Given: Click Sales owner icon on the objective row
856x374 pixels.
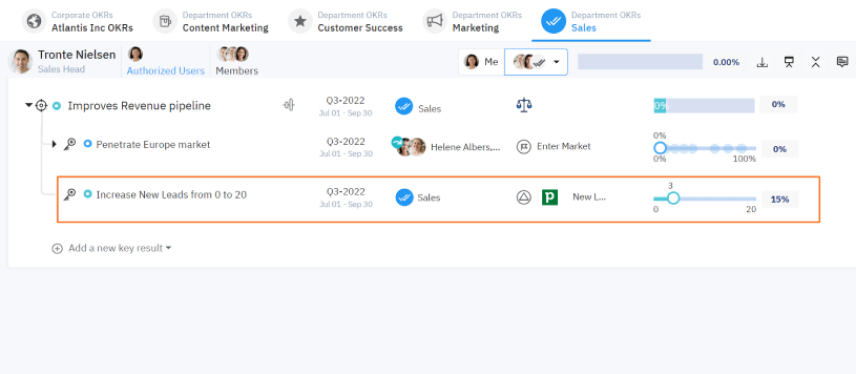Looking at the screenshot, I should 404,106.
